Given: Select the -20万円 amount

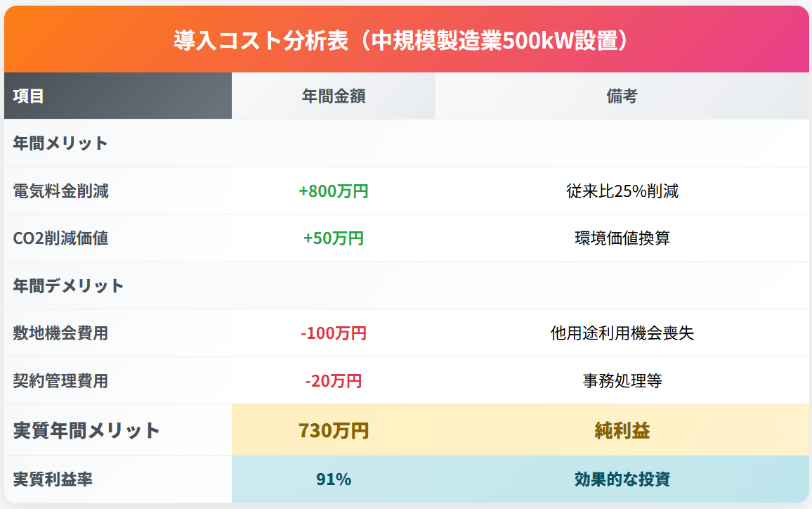Looking at the screenshot, I should point(333,381).
